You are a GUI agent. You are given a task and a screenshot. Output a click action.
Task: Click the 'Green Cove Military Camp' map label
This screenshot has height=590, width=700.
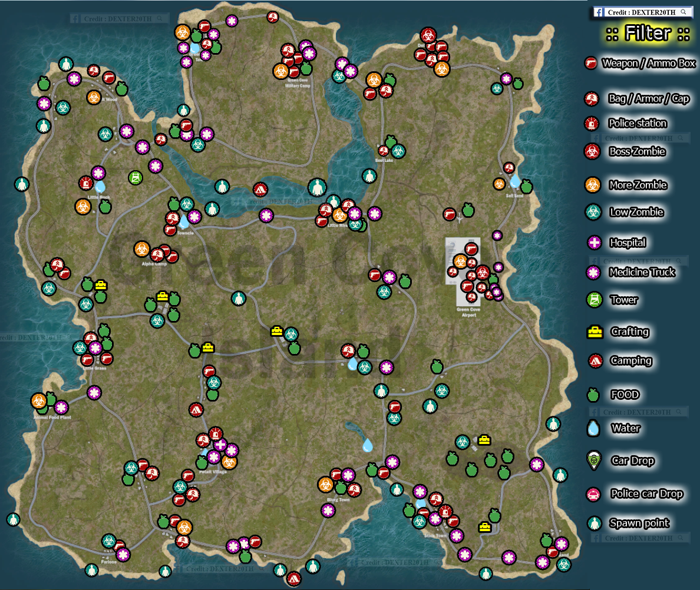pyautogui.click(x=298, y=83)
